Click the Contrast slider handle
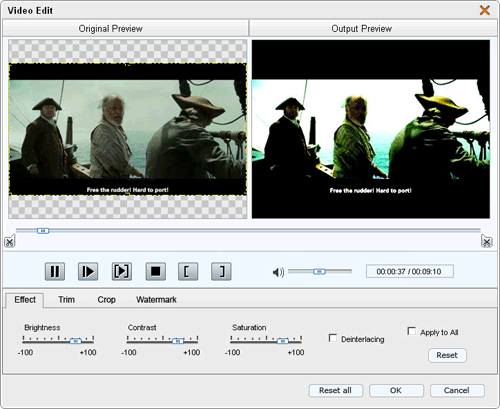The height and width of the screenshot is (409, 500). tap(178, 341)
